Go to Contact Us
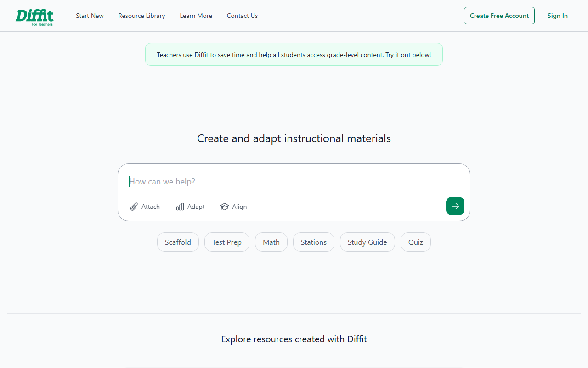The width and height of the screenshot is (588, 368). [x=242, y=16]
